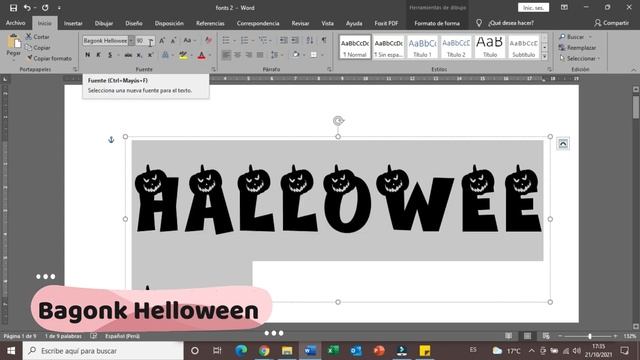Adjust the zoom slider handle in status bar
The height and width of the screenshot is (360, 640).
tap(589, 336)
